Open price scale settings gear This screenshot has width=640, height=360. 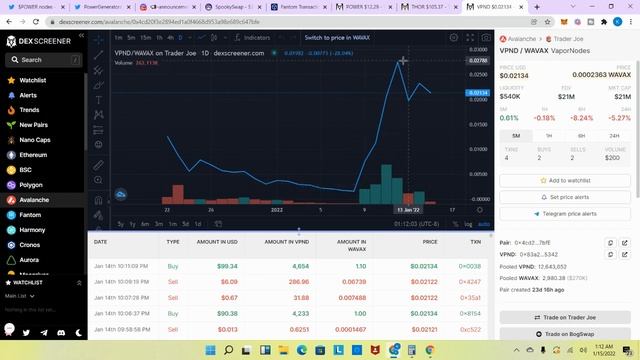pyautogui.click(x=480, y=210)
